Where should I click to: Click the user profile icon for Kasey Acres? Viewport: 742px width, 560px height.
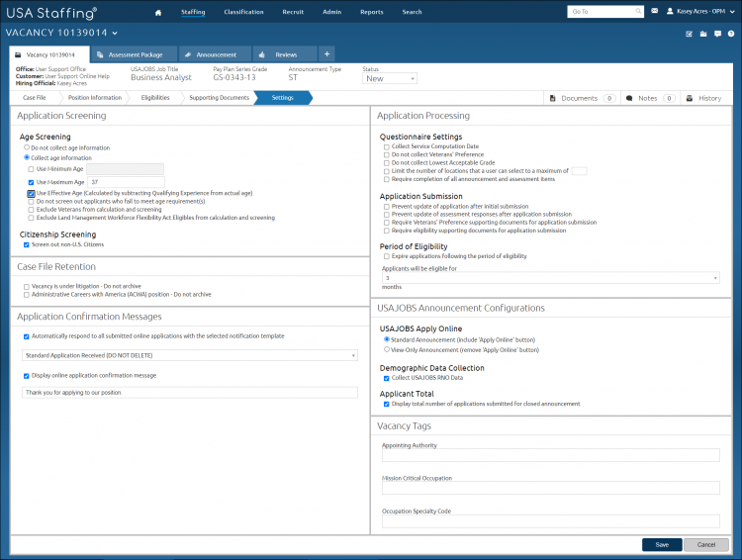point(670,11)
